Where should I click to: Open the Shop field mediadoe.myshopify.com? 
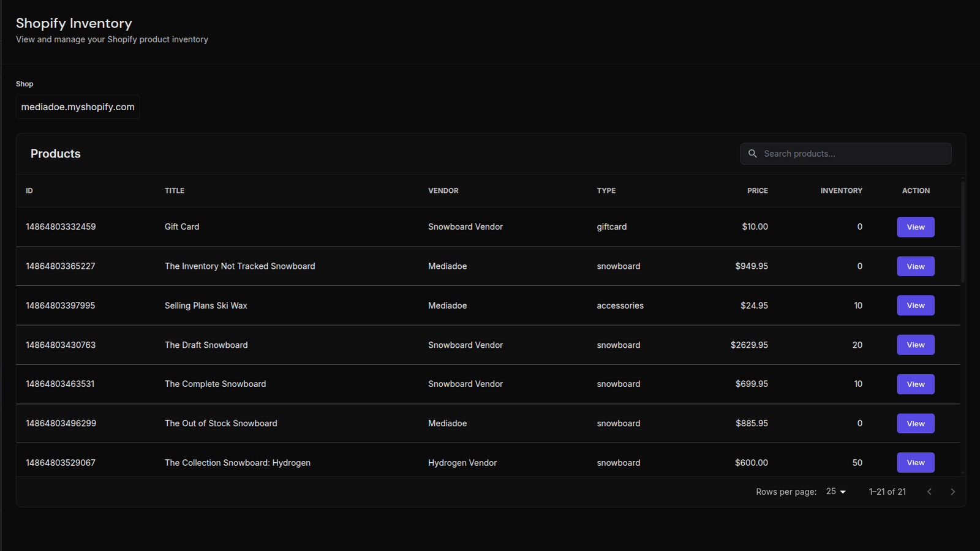click(x=78, y=107)
